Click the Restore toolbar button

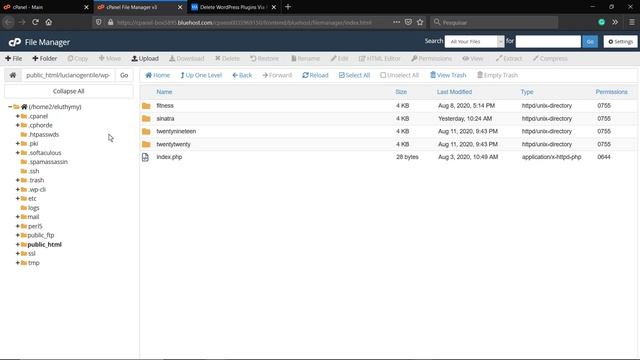264,58
